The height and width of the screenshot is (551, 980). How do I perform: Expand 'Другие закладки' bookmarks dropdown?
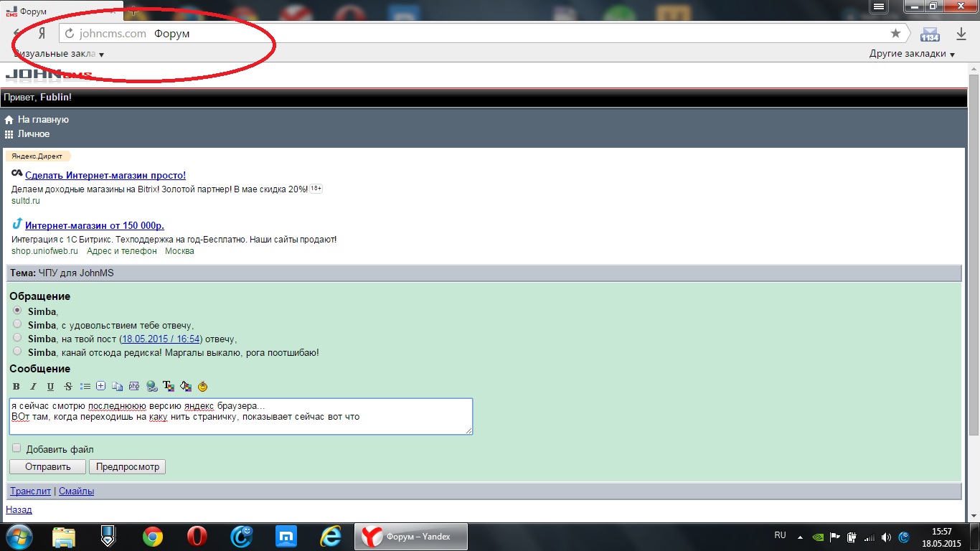pos(913,54)
